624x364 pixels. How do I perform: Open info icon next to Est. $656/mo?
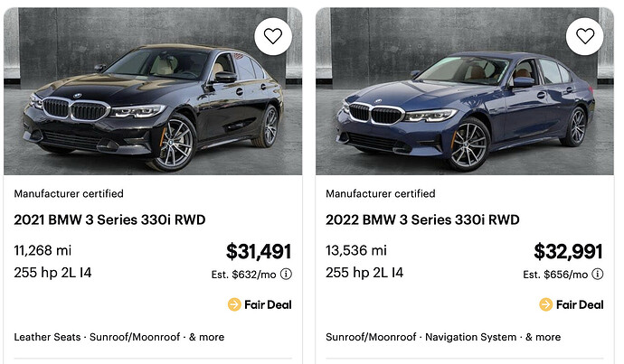click(x=597, y=275)
